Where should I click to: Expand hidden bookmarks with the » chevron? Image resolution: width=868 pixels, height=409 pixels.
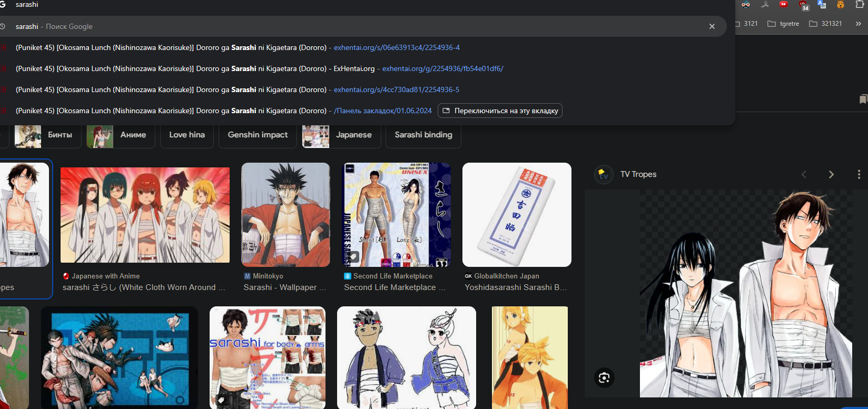858,24
